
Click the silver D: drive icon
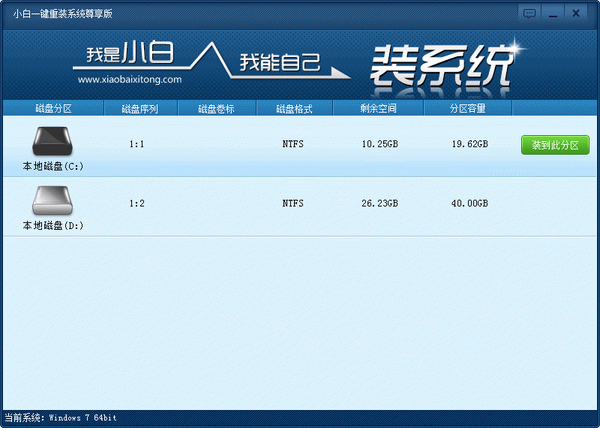[x=52, y=200]
